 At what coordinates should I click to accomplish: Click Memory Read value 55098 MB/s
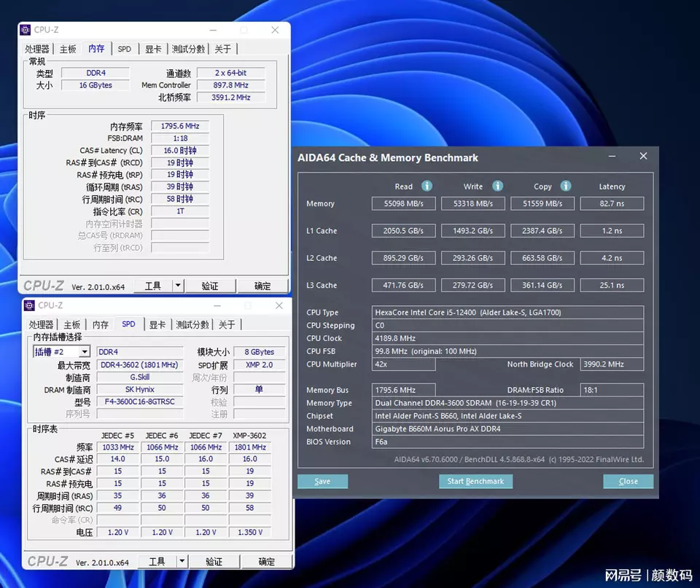403,203
